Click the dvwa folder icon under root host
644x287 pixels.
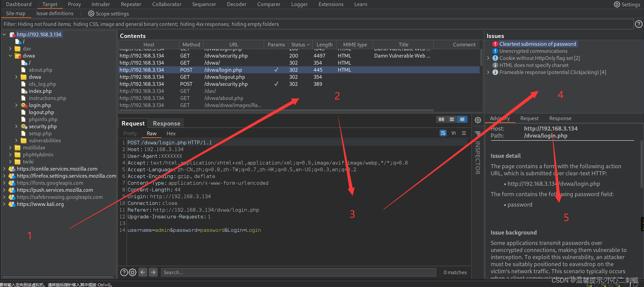click(18, 56)
